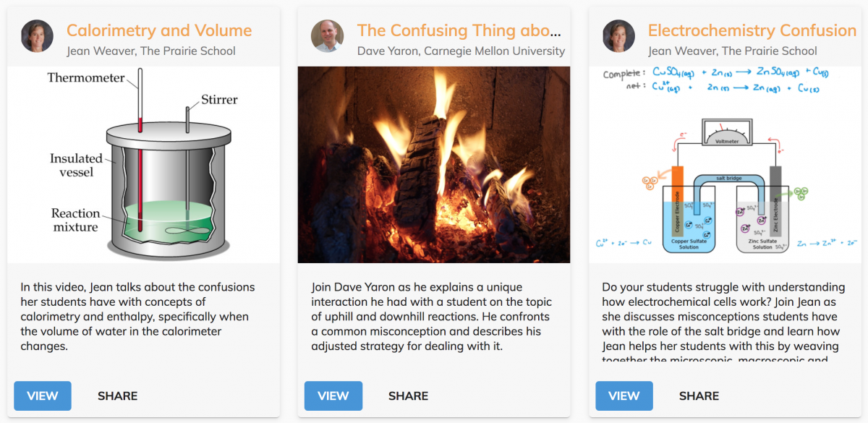Click Dave Yaron's profile avatar
Viewport: 868px width, 423px height.
[327, 35]
